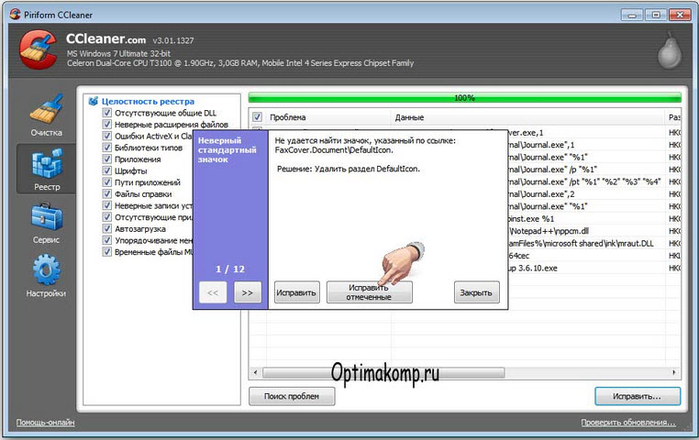Click Закрыть button in dialog
This screenshot has width=699, height=440.
[x=477, y=292]
